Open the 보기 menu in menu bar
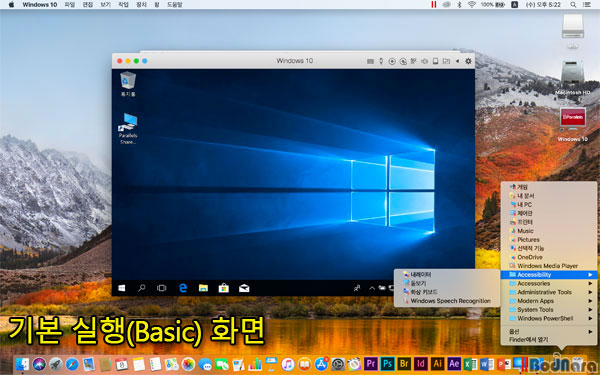 tap(105, 5)
